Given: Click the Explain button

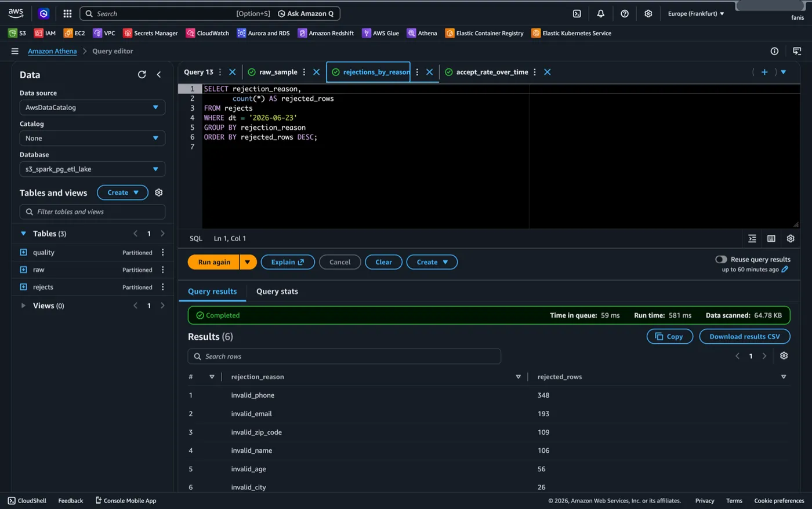Looking at the screenshot, I should tap(288, 262).
